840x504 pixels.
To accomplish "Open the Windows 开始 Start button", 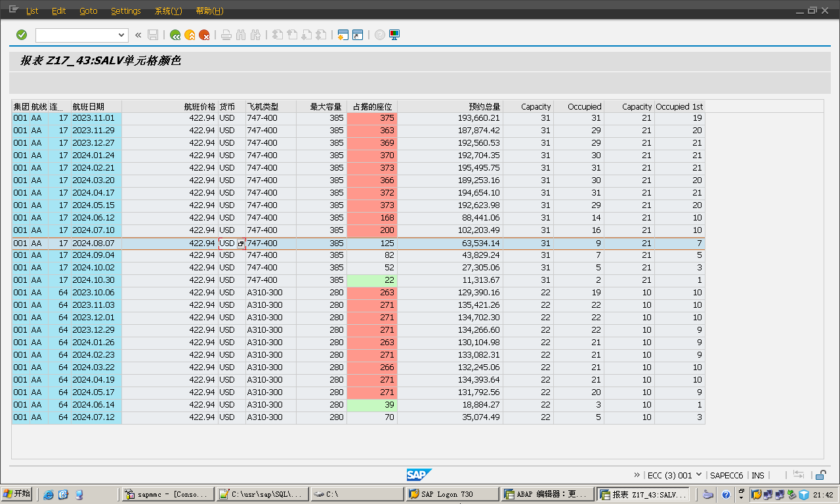I will click(x=17, y=494).
